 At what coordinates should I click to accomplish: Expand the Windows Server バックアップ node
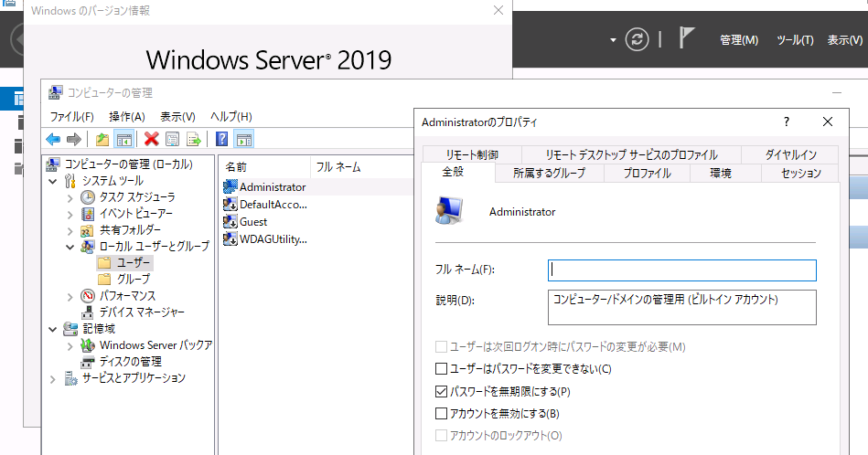pos(70,345)
